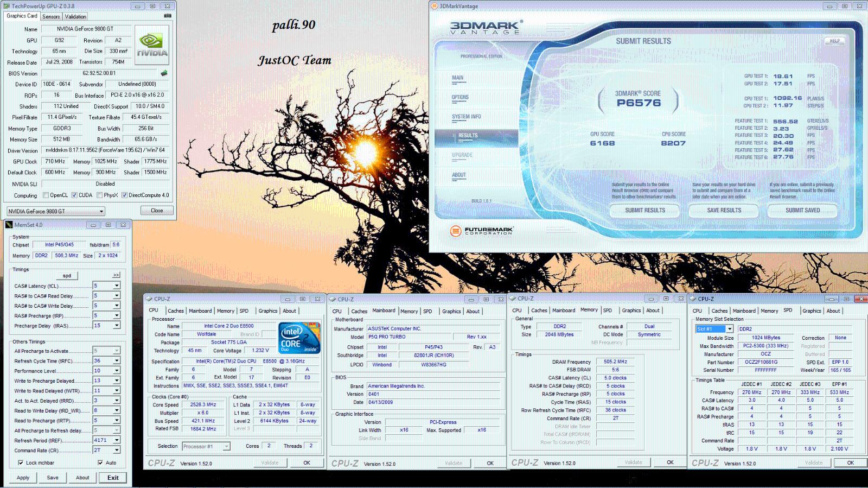
Task: Open the RAS# Precharge (tRP) dropdown
Action: [116, 315]
